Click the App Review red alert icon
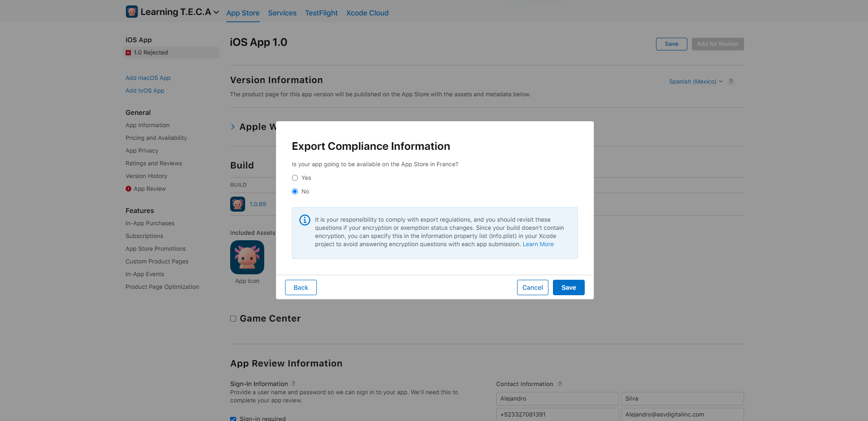 pyautogui.click(x=128, y=189)
